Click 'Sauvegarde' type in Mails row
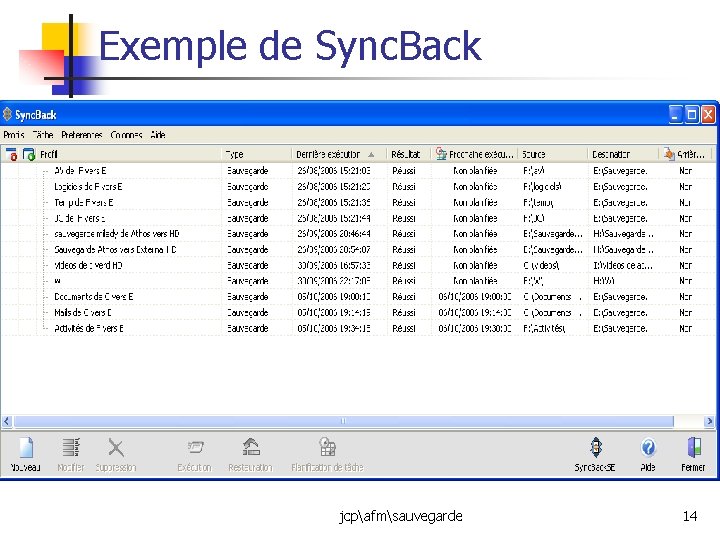 (248, 313)
